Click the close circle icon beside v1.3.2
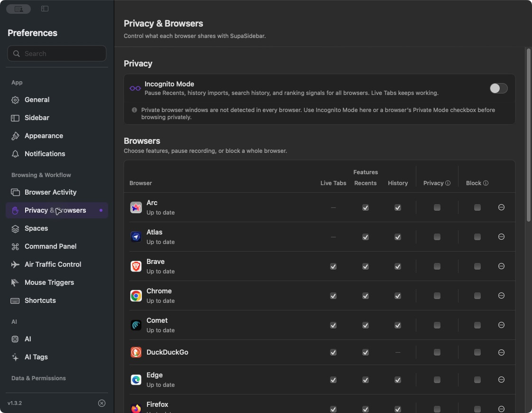The image size is (532, 413). click(102, 403)
